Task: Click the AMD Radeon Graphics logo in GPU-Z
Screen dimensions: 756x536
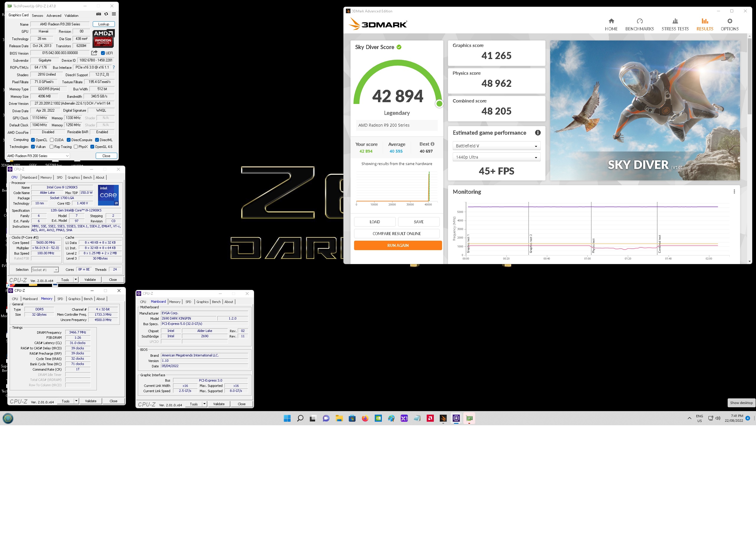Action: tap(103, 39)
